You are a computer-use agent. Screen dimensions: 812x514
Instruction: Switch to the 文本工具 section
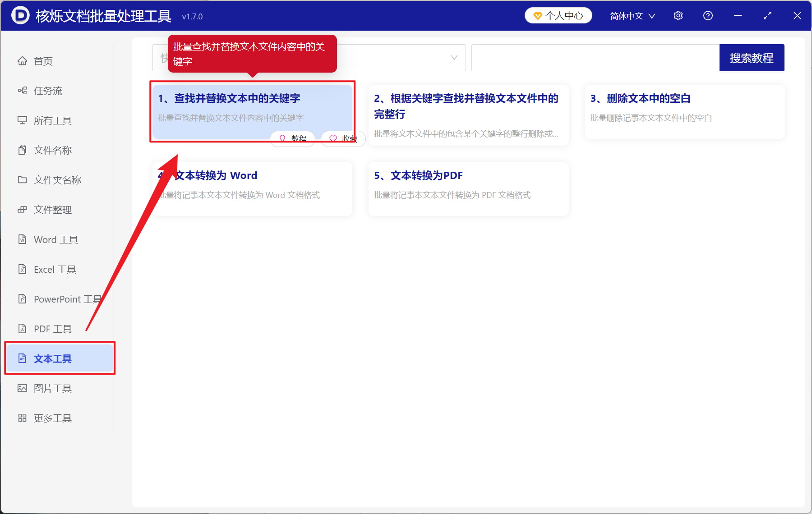pyautogui.click(x=52, y=358)
